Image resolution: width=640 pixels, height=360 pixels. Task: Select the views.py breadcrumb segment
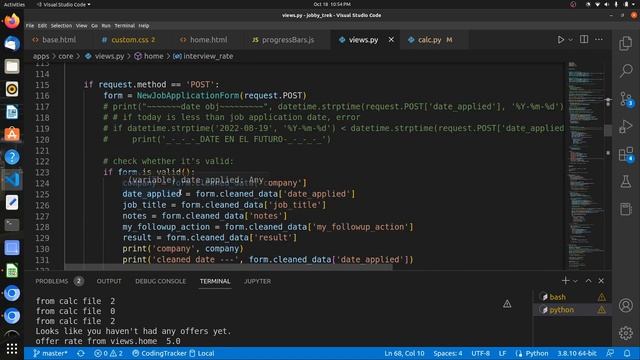104,56
